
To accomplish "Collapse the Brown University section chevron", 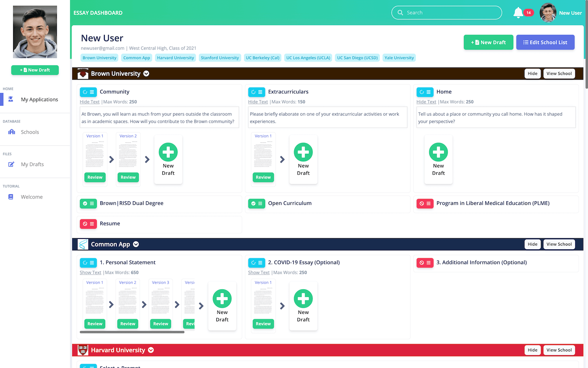I will click(x=146, y=74).
